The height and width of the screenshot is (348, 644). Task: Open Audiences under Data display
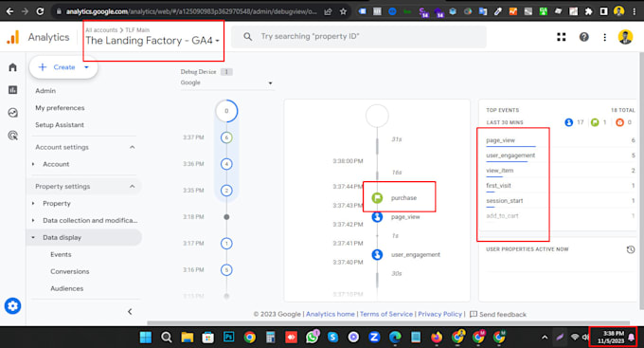pyautogui.click(x=67, y=288)
